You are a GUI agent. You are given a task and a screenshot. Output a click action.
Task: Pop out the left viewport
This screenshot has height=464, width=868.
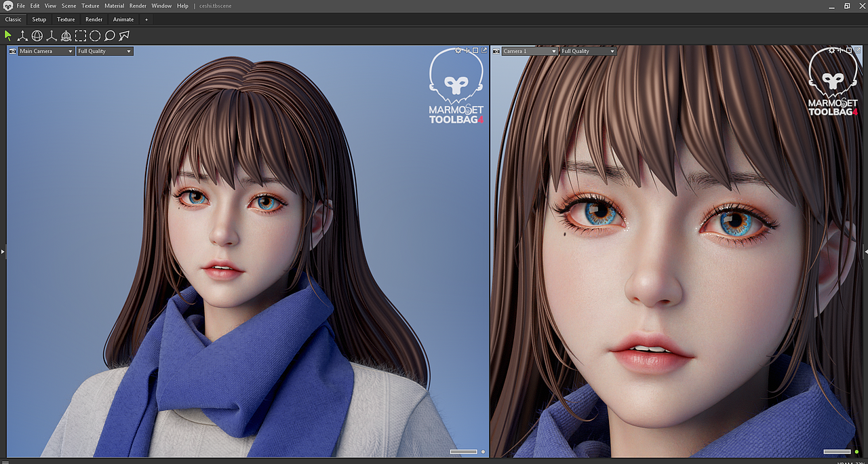point(484,50)
